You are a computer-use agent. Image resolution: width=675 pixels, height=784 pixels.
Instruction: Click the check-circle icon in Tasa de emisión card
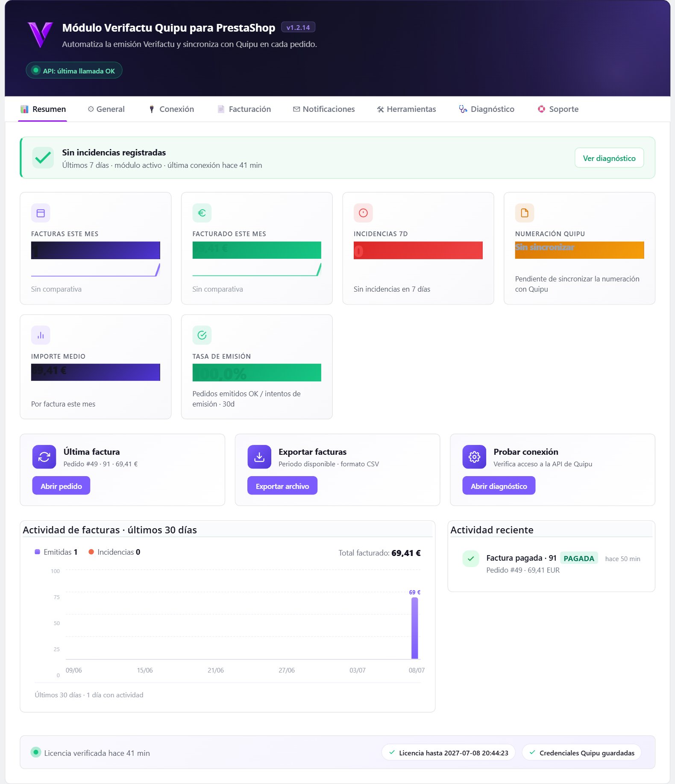click(x=202, y=335)
